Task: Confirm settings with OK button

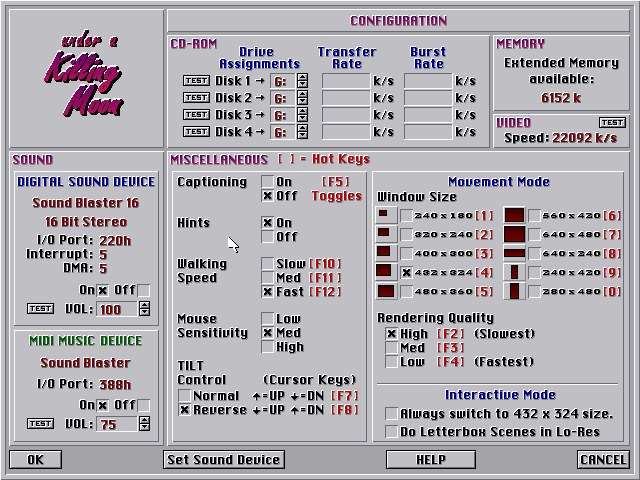Action: pyautogui.click(x=36, y=460)
